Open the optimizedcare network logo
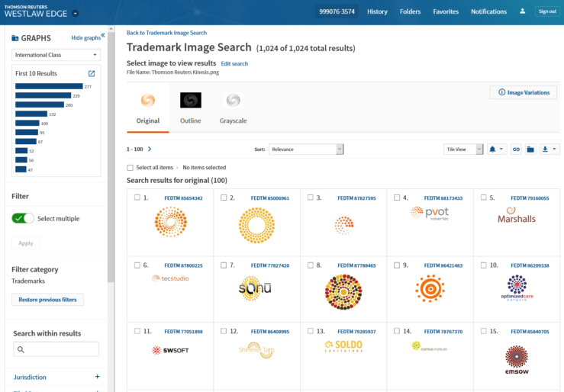 (517, 288)
